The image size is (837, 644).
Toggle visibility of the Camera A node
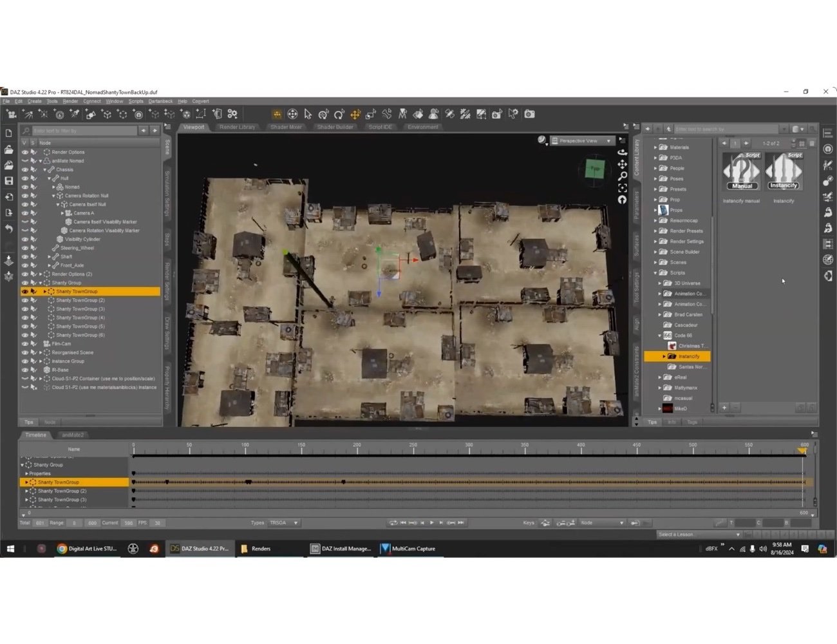click(24, 213)
